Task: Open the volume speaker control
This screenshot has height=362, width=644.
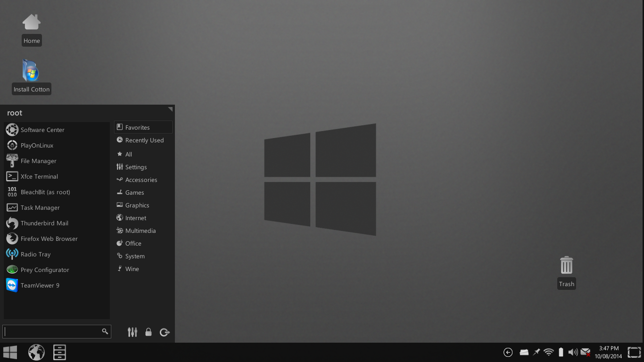Action: coord(573,352)
